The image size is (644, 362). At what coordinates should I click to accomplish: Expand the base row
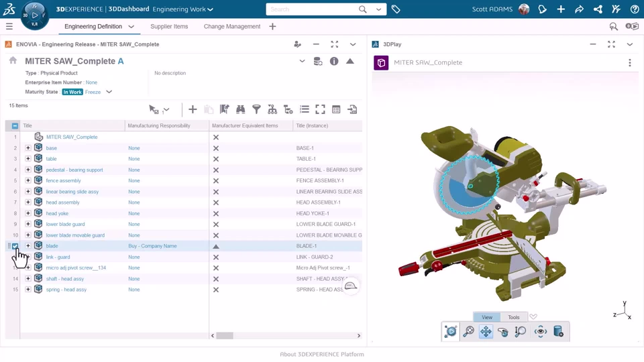(x=28, y=147)
